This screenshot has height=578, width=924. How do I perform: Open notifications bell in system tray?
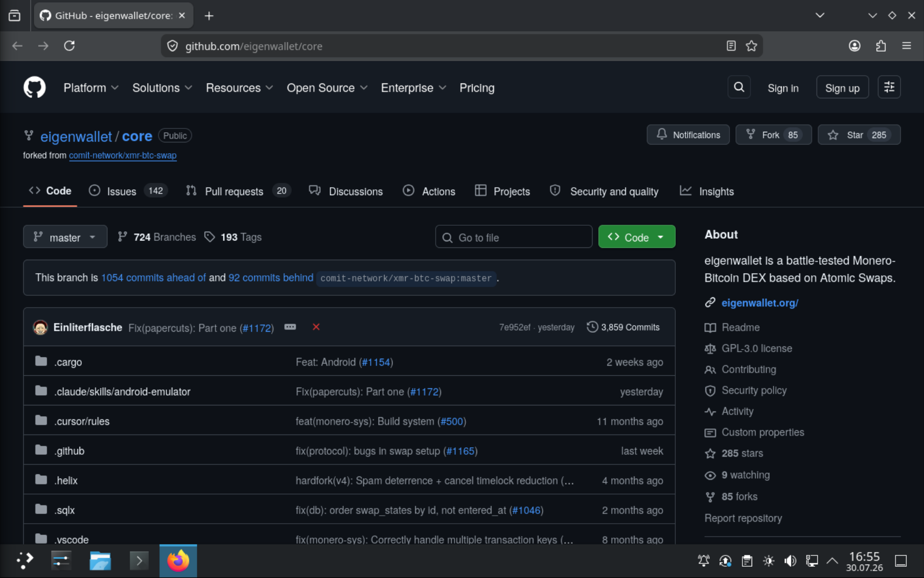(x=703, y=561)
